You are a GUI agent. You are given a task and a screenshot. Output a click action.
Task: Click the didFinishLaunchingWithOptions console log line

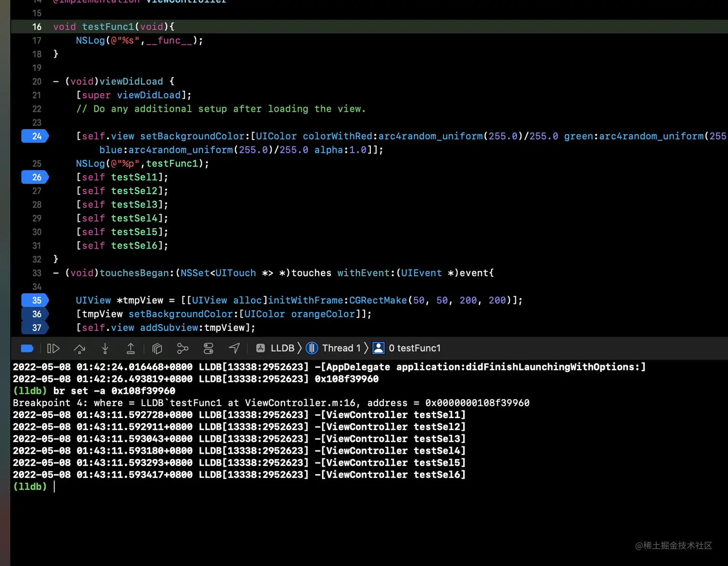[x=329, y=367]
